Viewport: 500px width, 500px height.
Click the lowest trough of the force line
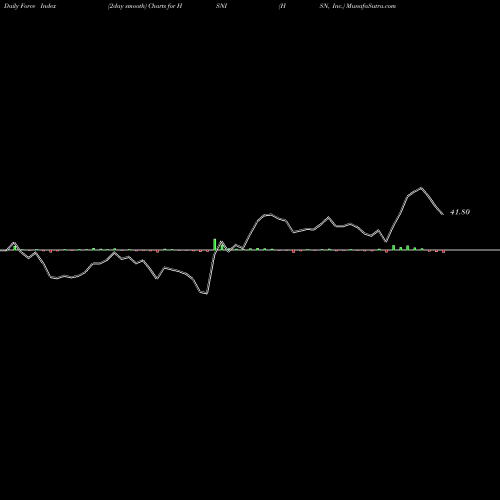click(x=207, y=294)
